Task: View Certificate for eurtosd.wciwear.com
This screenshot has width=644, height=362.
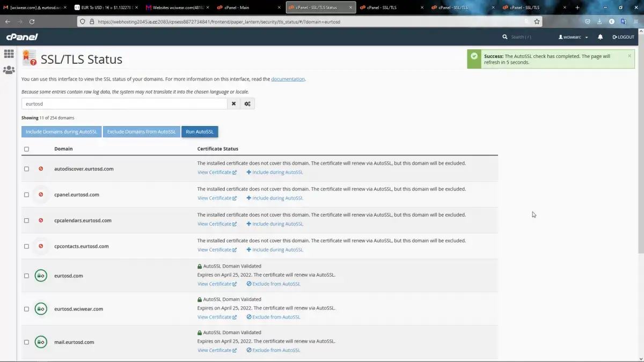Action: (217, 317)
